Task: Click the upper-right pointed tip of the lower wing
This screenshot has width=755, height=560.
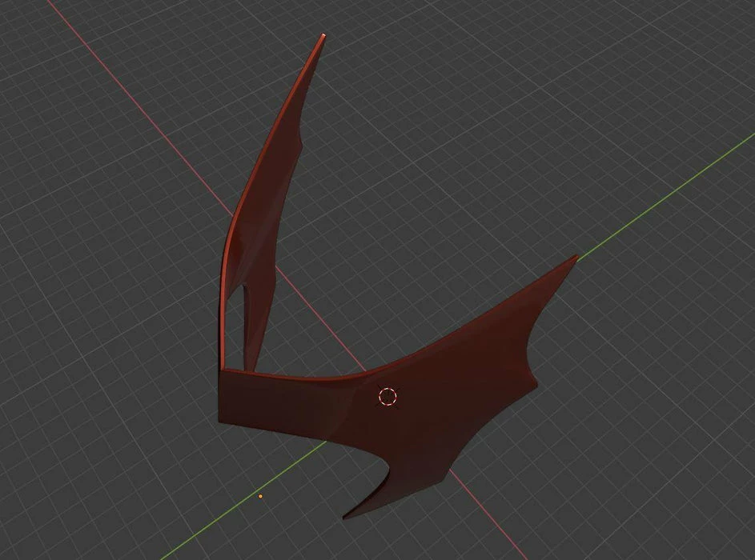Action: [x=575, y=258]
